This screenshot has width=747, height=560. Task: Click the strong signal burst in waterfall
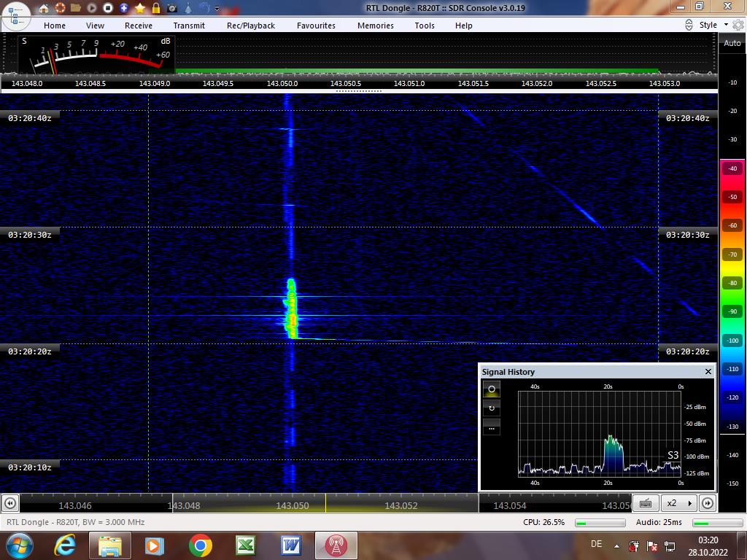click(x=290, y=308)
